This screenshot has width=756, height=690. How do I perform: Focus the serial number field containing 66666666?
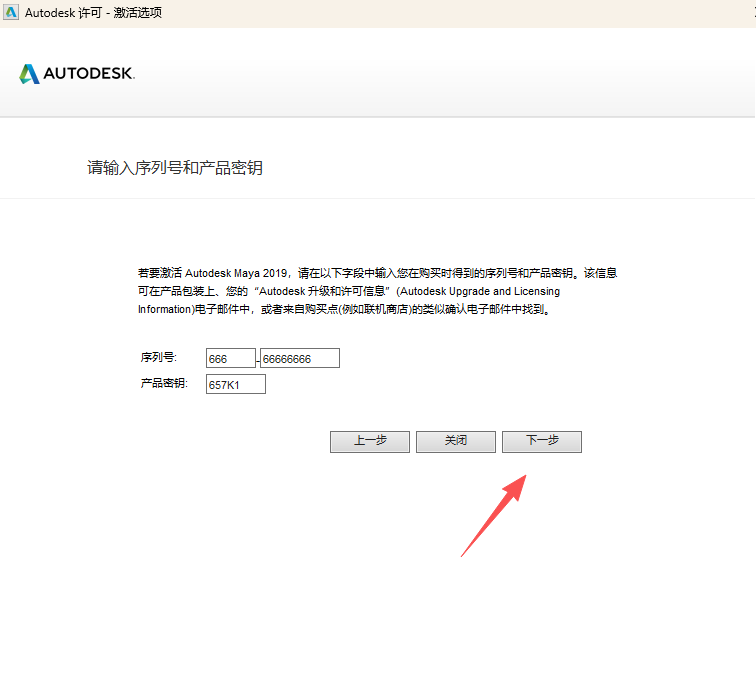click(300, 358)
